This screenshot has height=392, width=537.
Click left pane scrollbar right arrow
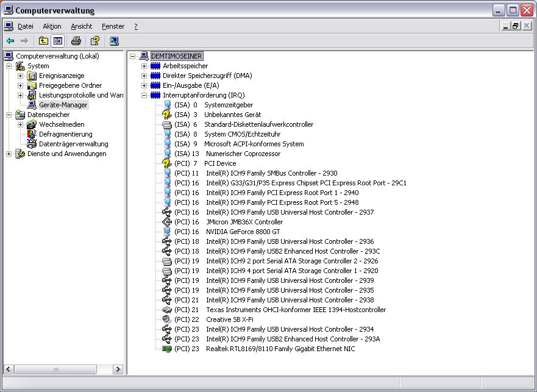click(118, 369)
